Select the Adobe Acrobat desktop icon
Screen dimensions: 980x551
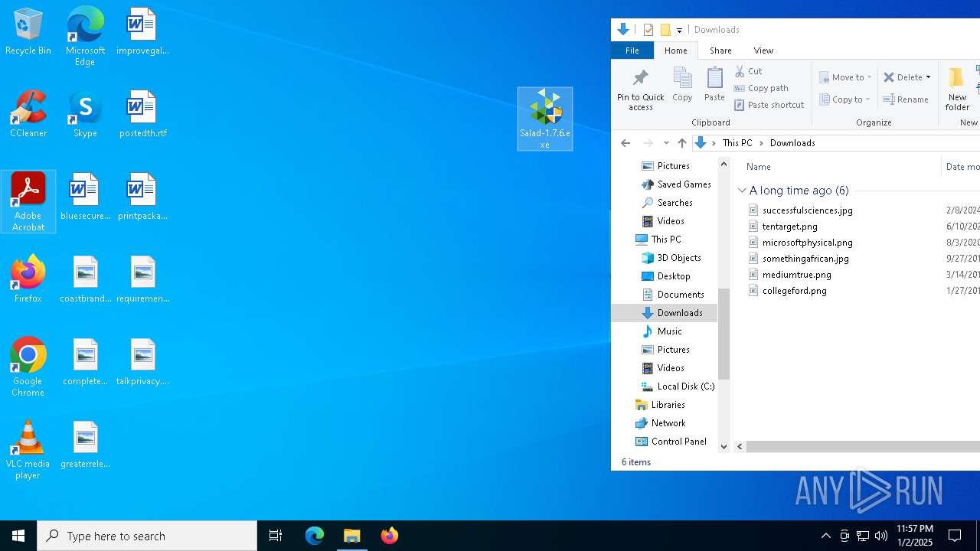(x=28, y=202)
